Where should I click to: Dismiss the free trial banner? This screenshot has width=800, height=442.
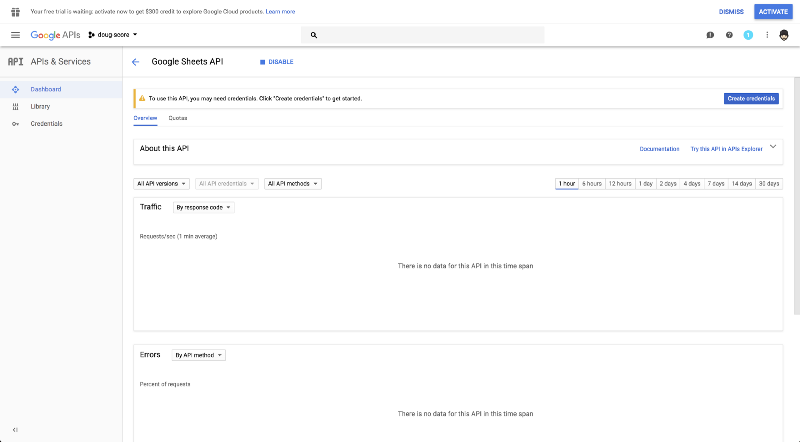coord(731,12)
